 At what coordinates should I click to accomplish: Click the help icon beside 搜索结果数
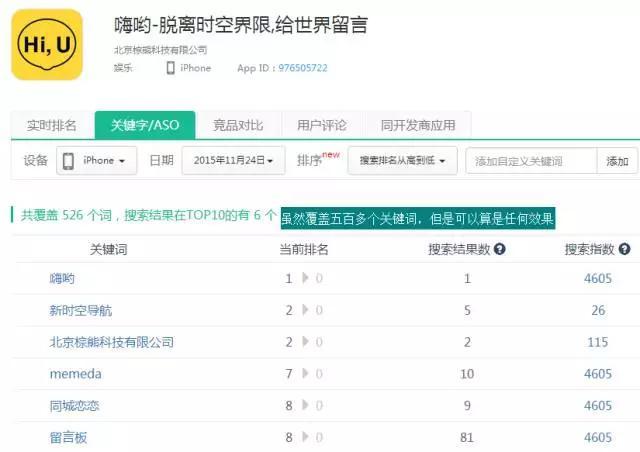500,249
